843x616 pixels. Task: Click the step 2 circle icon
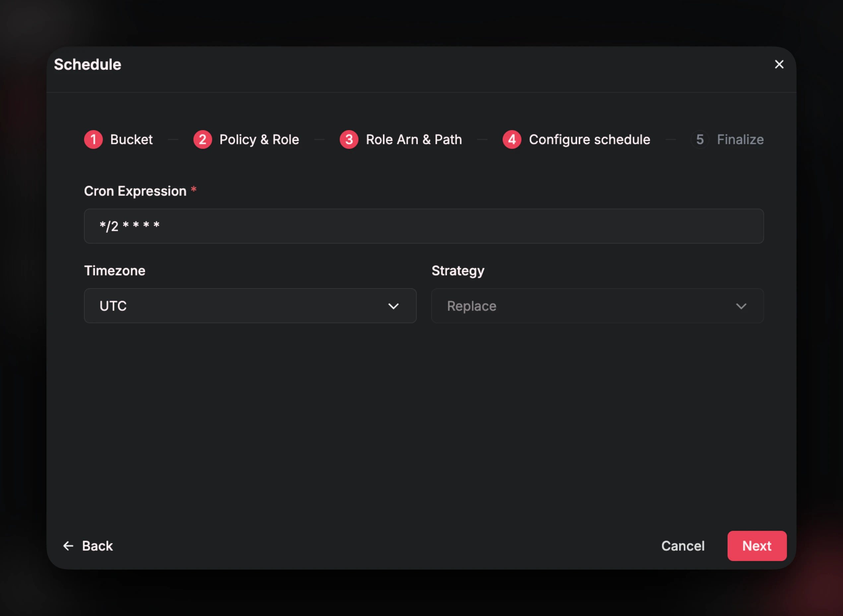203,140
